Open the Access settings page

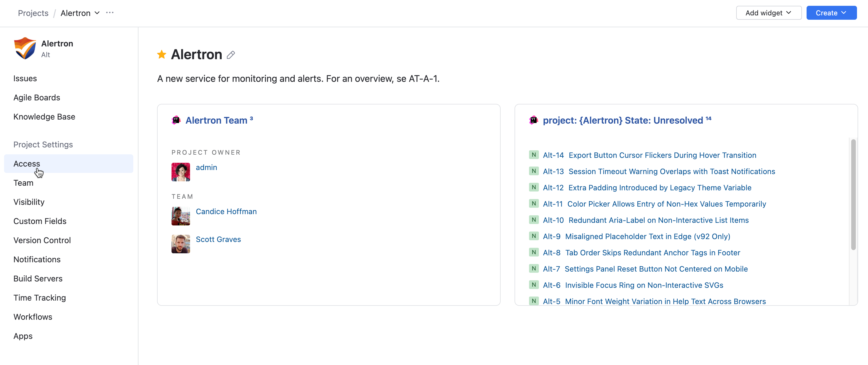[27, 164]
